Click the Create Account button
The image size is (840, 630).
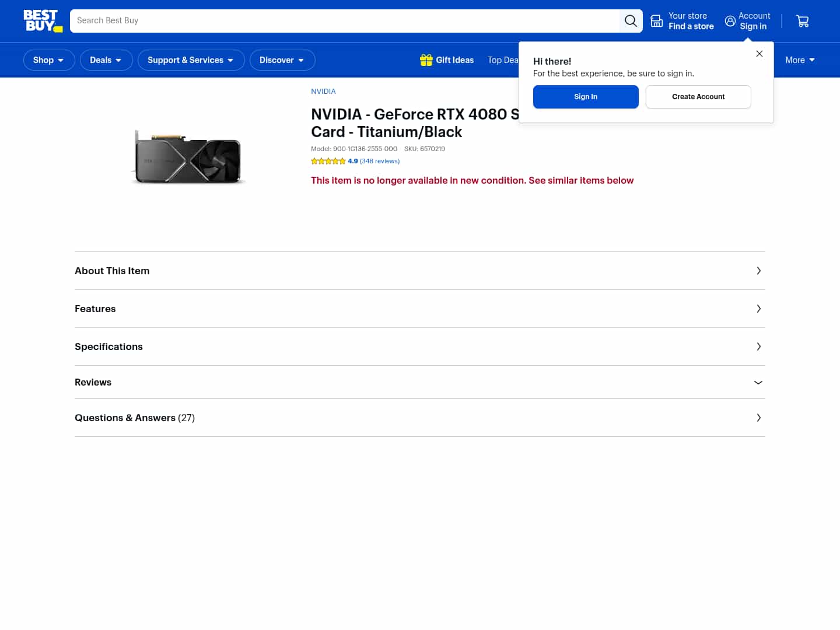[698, 97]
